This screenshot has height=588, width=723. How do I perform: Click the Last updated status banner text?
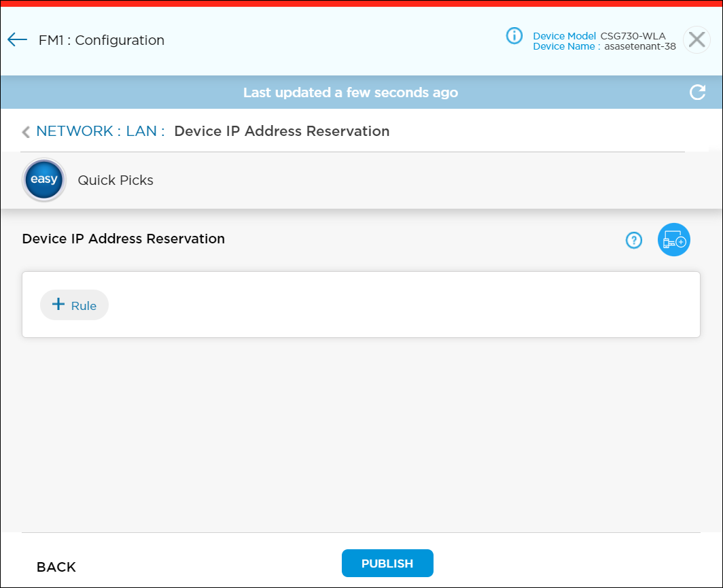pyautogui.click(x=350, y=92)
